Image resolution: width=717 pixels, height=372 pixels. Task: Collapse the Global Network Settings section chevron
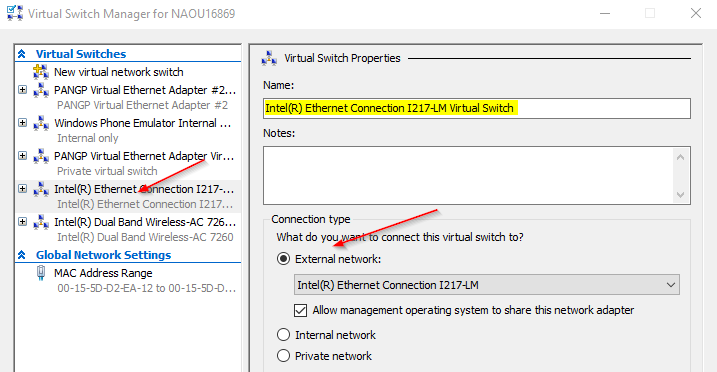coord(21,255)
